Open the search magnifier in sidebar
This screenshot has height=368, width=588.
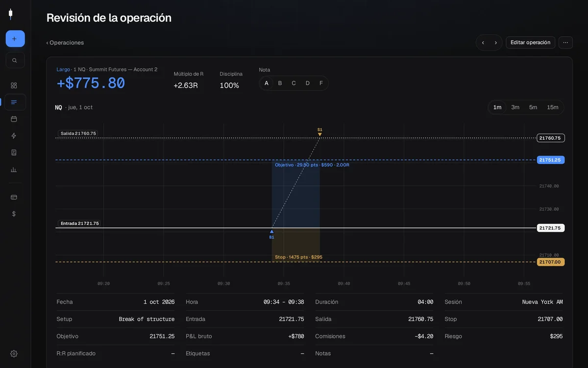[x=15, y=60]
